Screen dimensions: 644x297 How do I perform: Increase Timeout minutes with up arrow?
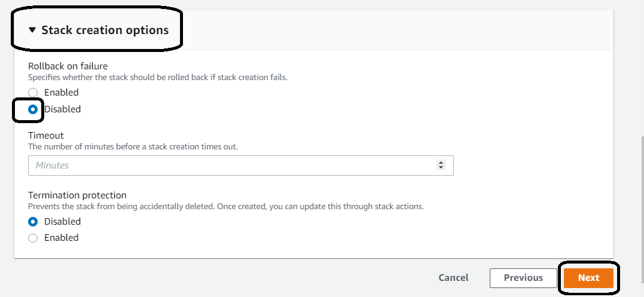pos(441,163)
